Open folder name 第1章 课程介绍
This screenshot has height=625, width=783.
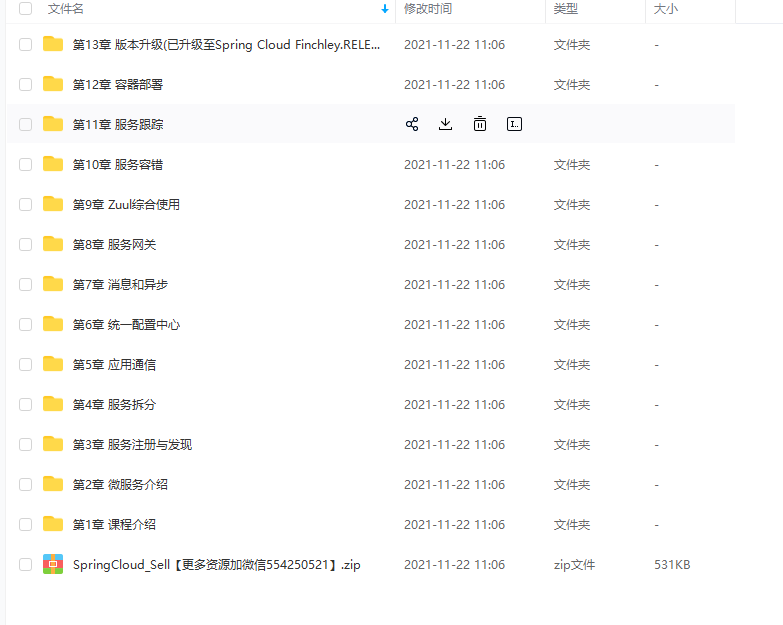[114, 525]
